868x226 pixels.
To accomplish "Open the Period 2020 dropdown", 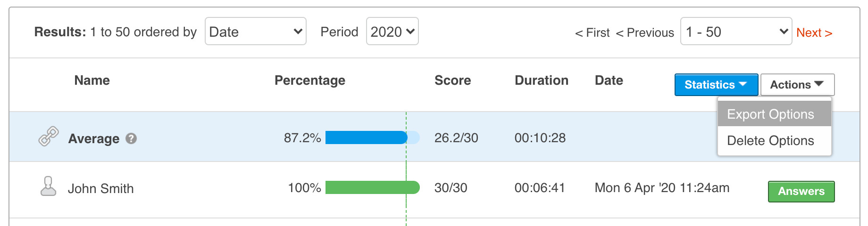I will 392,32.
